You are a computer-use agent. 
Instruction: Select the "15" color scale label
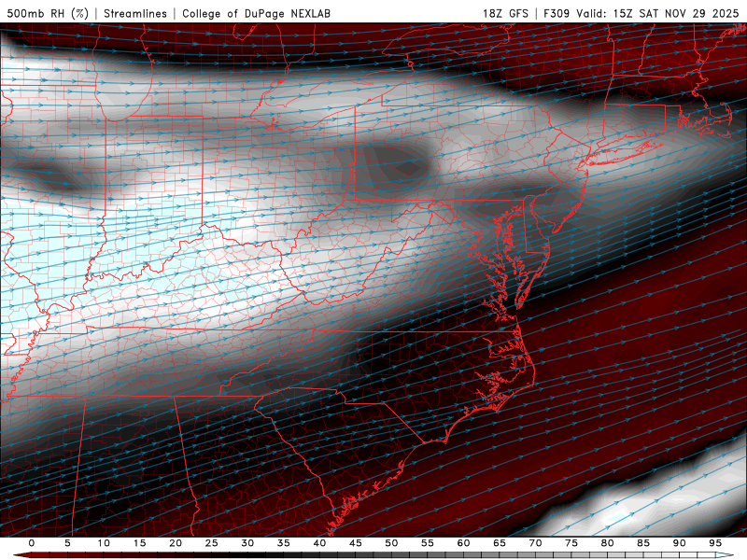(x=139, y=543)
